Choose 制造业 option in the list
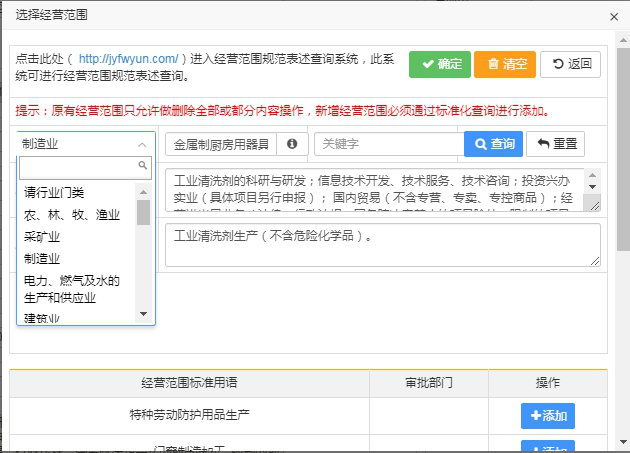 click(44, 258)
